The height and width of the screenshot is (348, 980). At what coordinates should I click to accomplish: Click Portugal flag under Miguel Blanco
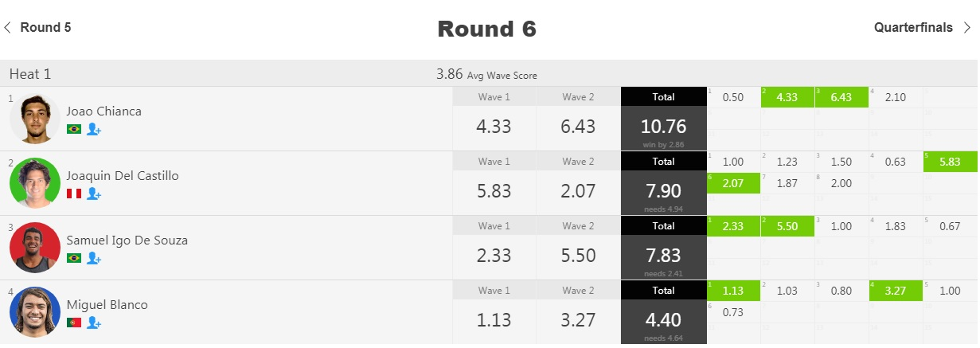coord(74,323)
